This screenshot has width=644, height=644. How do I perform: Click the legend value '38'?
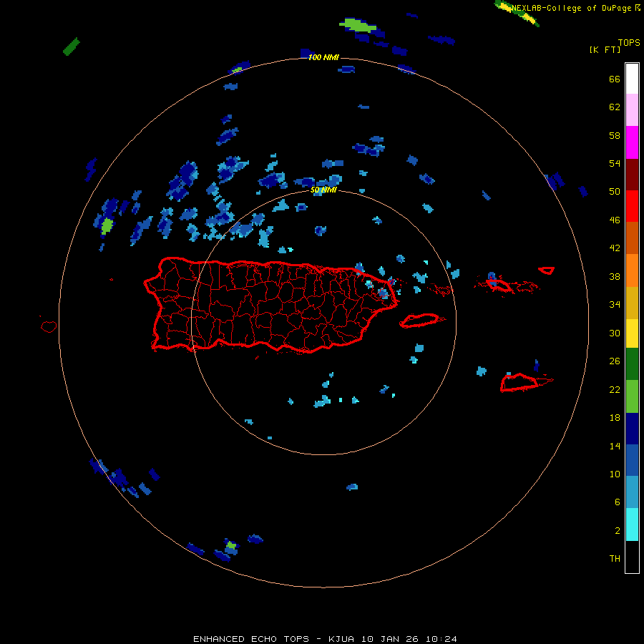coord(615,276)
